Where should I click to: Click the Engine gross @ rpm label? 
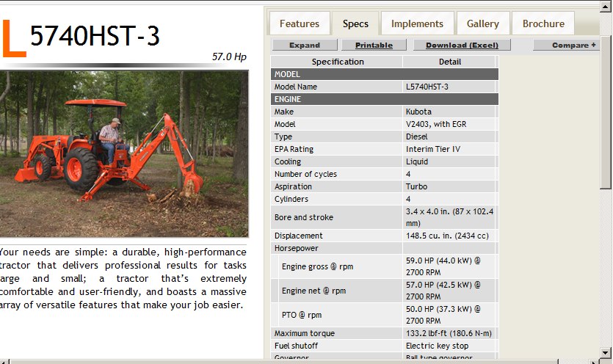(x=317, y=266)
